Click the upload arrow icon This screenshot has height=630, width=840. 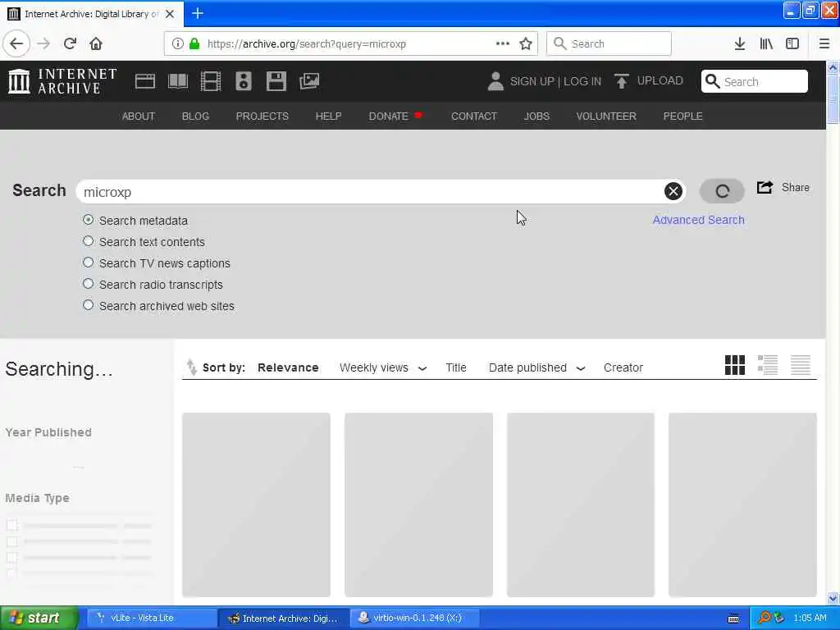pyautogui.click(x=622, y=81)
